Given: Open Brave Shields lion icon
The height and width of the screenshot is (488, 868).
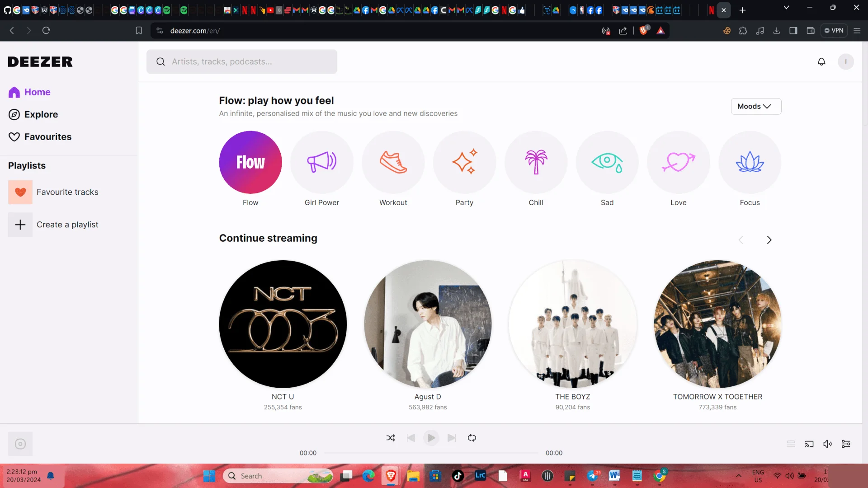Looking at the screenshot, I should coord(644,30).
